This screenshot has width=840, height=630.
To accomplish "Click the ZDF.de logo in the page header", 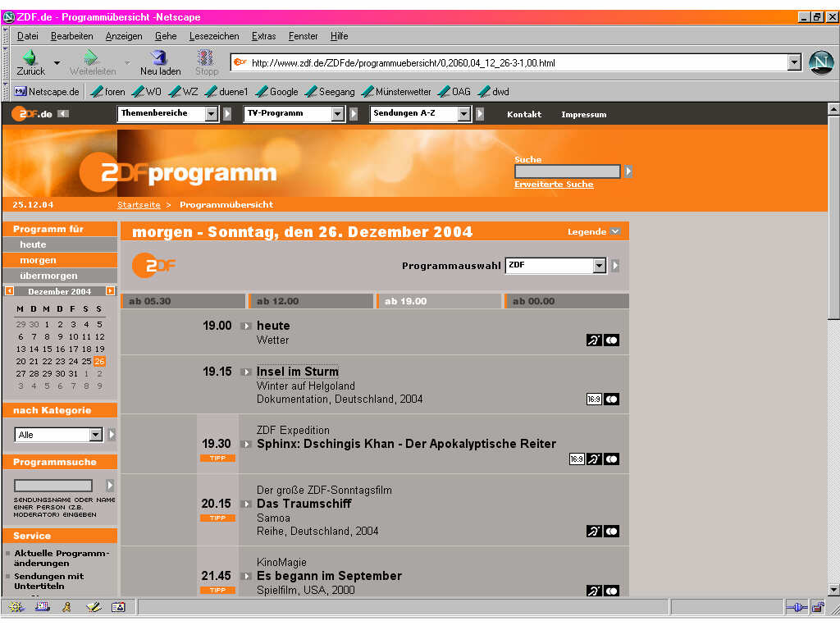I will 32,113.
